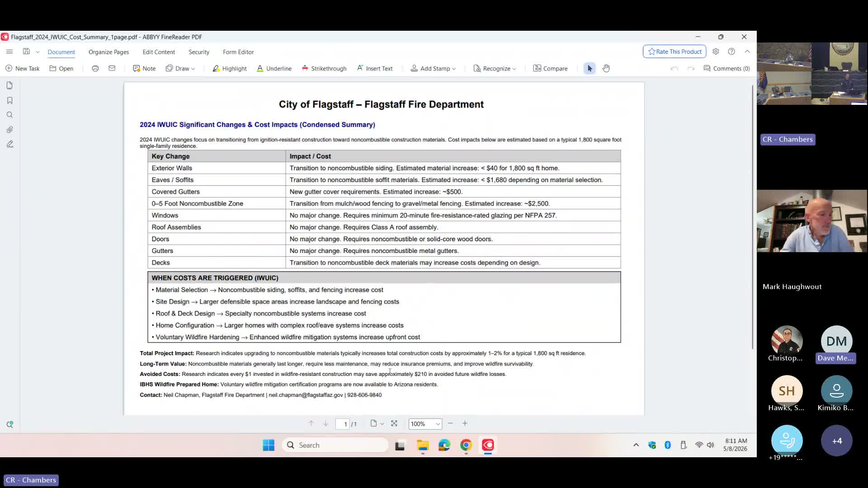Zoom out with the minus button
The height and width of the screenshot is (488, 868).
450,423
